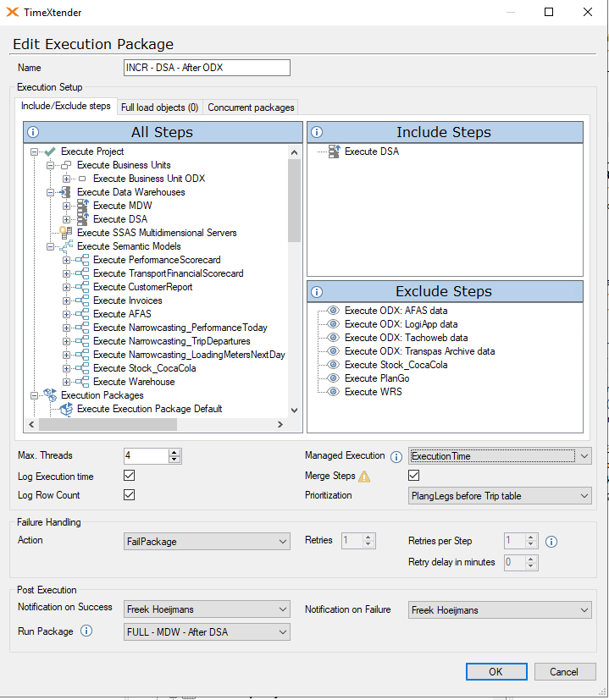Click the Execute Business Units icon

66,165
